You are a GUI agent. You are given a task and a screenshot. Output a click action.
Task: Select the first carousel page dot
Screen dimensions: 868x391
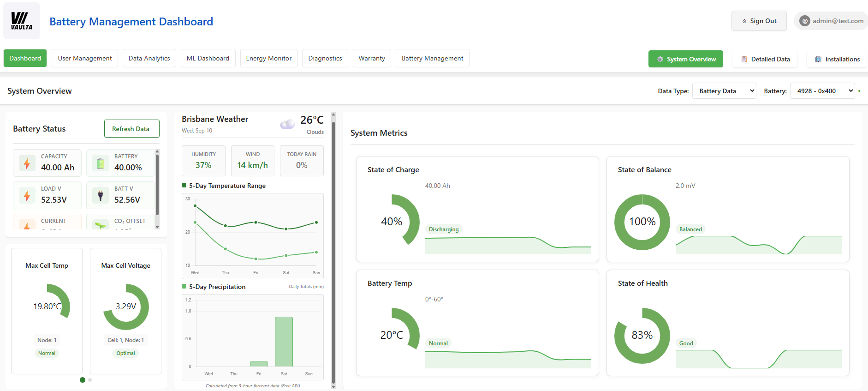pos(83,380)
